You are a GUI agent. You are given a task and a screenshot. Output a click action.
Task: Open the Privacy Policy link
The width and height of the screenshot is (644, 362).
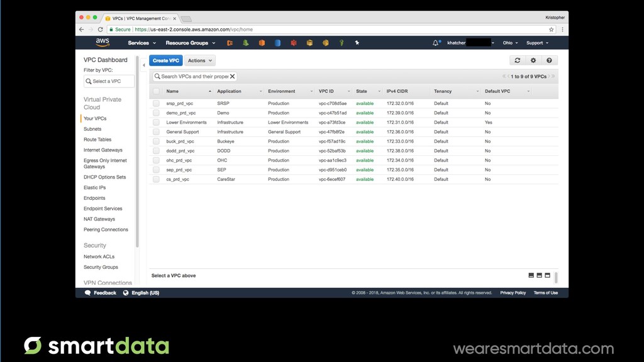pyautogui.click(x=513, y=293)
